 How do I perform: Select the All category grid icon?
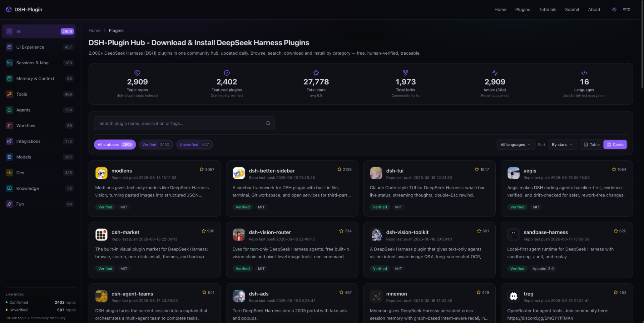[x=9, y=31]
